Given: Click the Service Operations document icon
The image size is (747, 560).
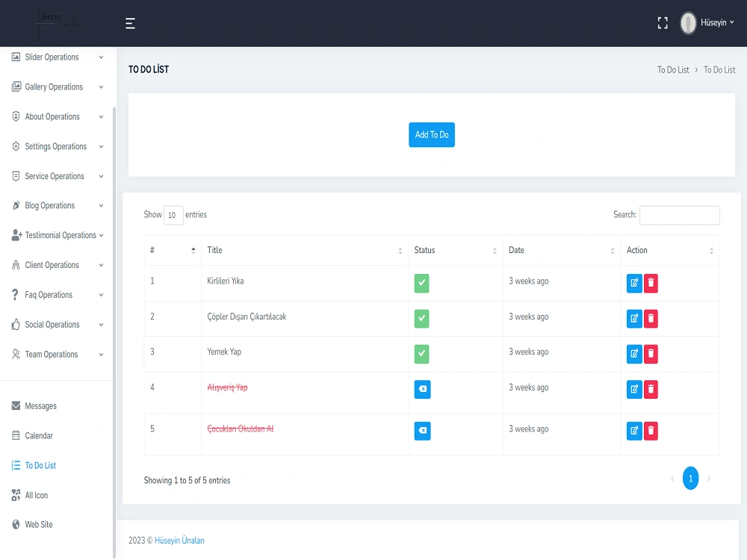Looking at the screenshot, I should [16, 176].
